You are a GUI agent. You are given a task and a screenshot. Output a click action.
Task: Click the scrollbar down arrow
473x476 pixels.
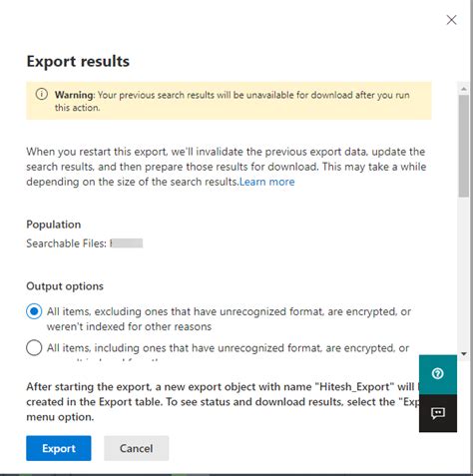pos(464,354)
